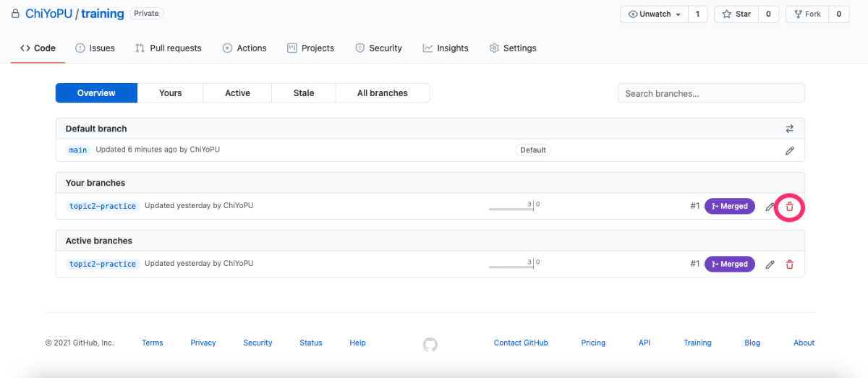Click the Your branches section header

[95, 184]
